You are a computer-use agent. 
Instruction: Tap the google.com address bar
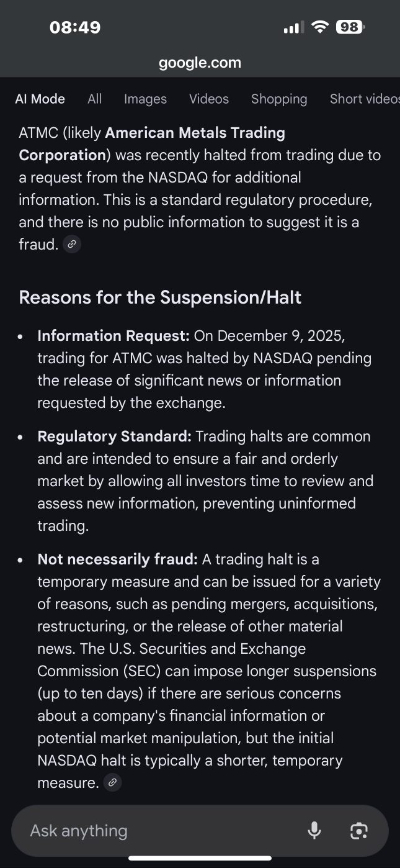pos(200,63)
